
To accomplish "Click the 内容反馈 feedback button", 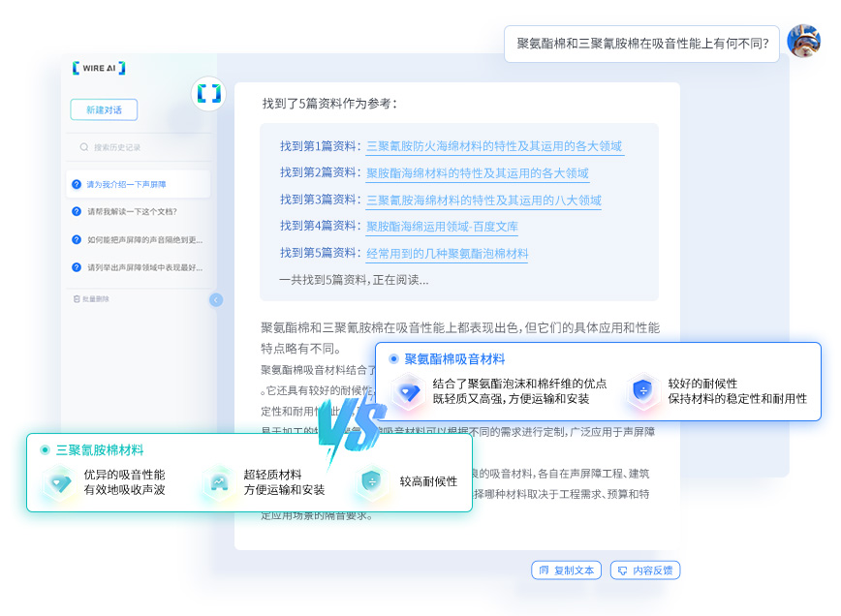I will pyautogui.click(x=645, y=570).
